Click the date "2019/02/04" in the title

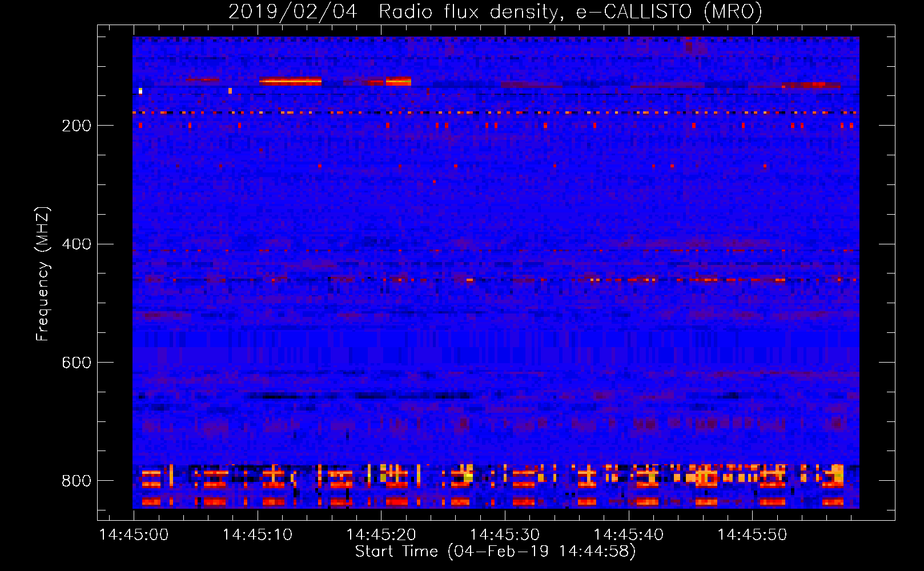tap(292, 12)
